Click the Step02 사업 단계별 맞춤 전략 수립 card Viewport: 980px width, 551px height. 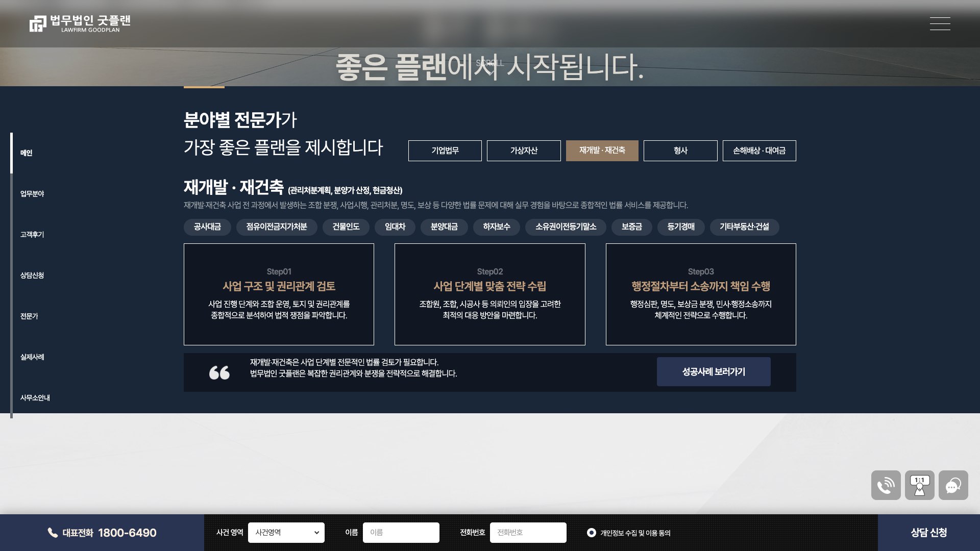tap(490, 294)
